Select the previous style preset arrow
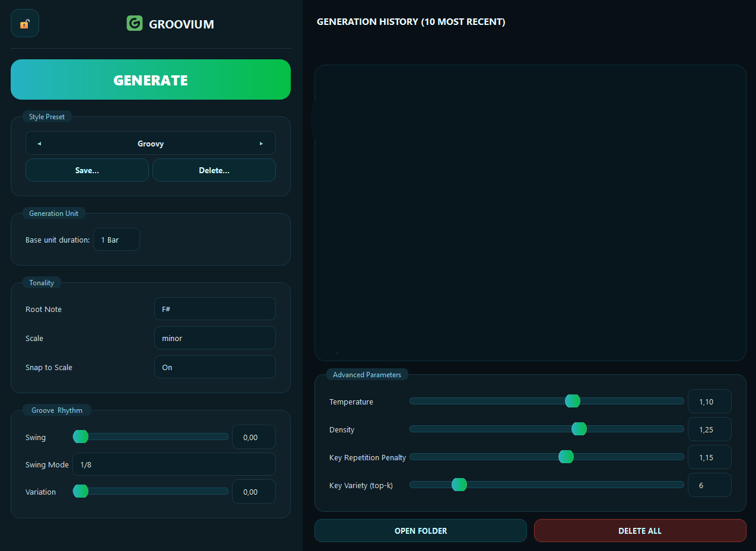The image size is (756, 551). [39, 144]
